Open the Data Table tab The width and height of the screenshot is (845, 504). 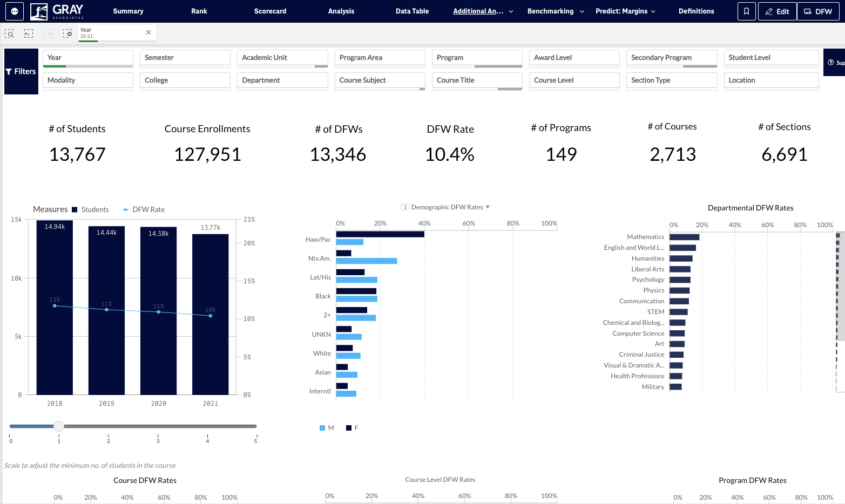[x=413, y=11]
